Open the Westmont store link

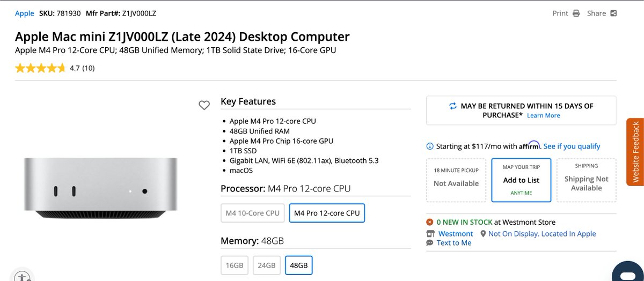(456, 234)
